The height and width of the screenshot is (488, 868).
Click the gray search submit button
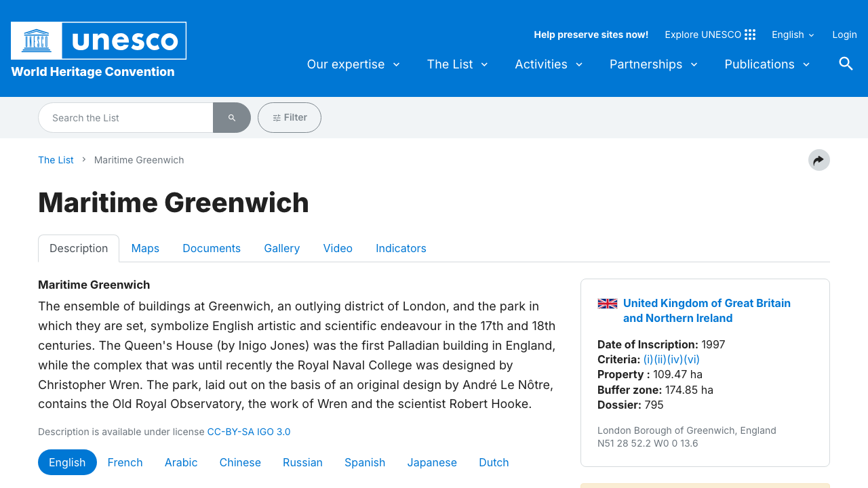pos(232,118)
